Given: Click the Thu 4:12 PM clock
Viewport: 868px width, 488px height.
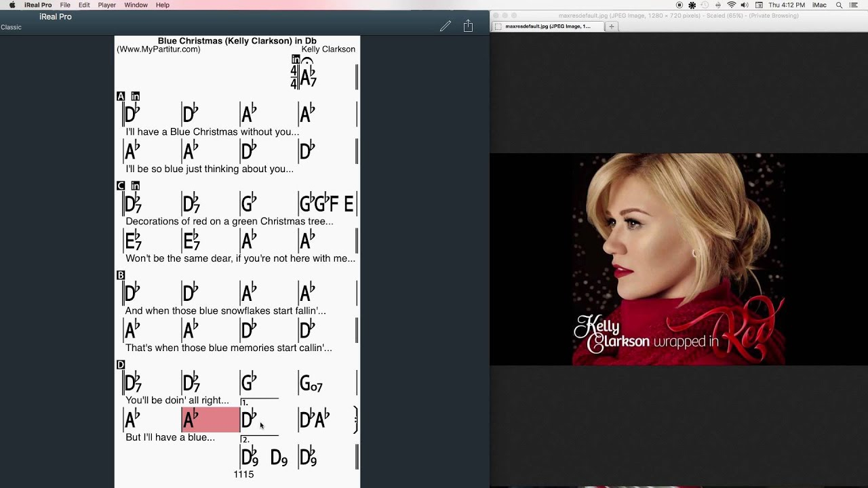Looking at the screenshot, I should pyautogui.click(x=787, y=5).
